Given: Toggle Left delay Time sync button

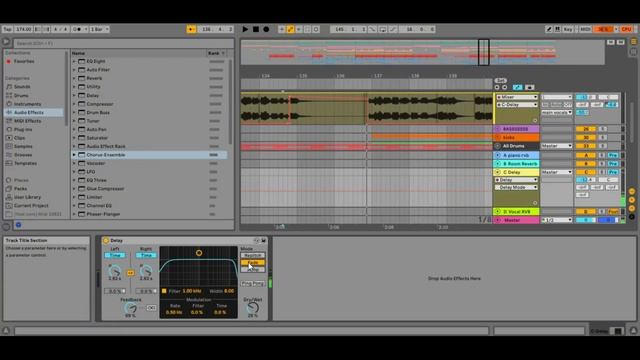Looking at the screenshot, I should 115,255.
